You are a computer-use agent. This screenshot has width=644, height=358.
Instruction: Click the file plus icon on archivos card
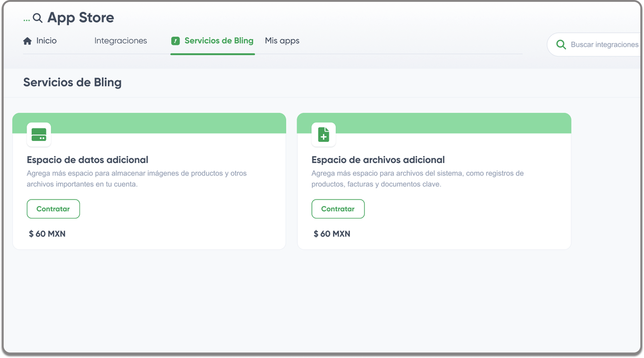click(324, 134)
